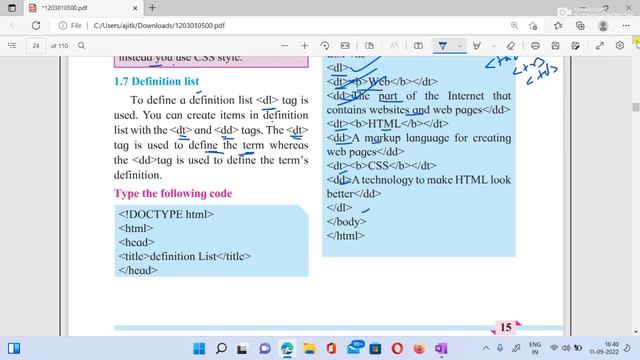Screen dimensions: 640x360
Task: Click the code line '</body>'
Action: [x=347, y=222]
